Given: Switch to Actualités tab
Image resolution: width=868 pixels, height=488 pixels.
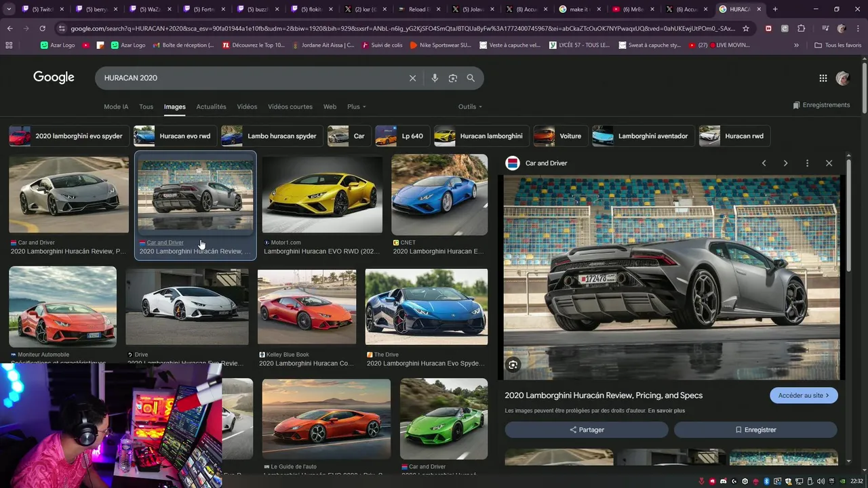Looking at the screenshot, I should point(211,107).
